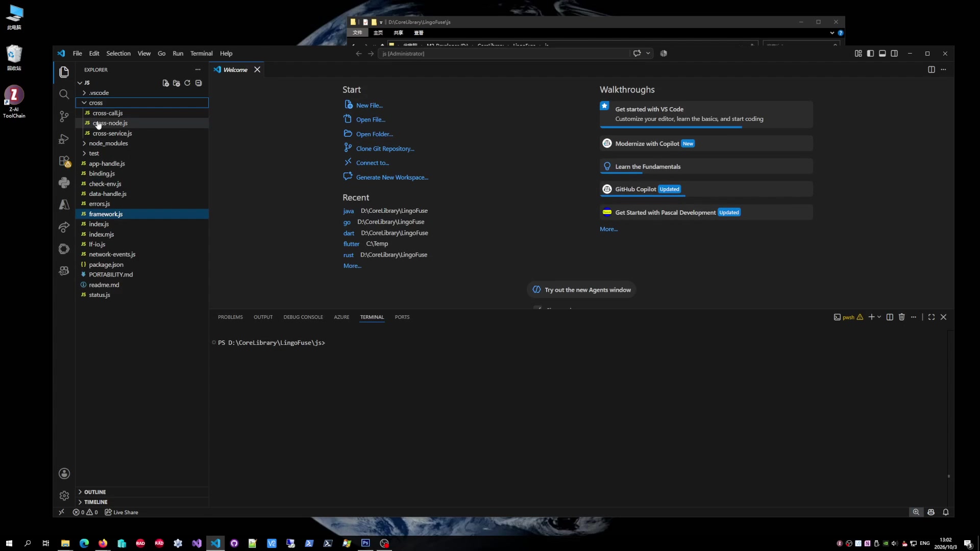Maximize the terminal panel size

point(931,317)
